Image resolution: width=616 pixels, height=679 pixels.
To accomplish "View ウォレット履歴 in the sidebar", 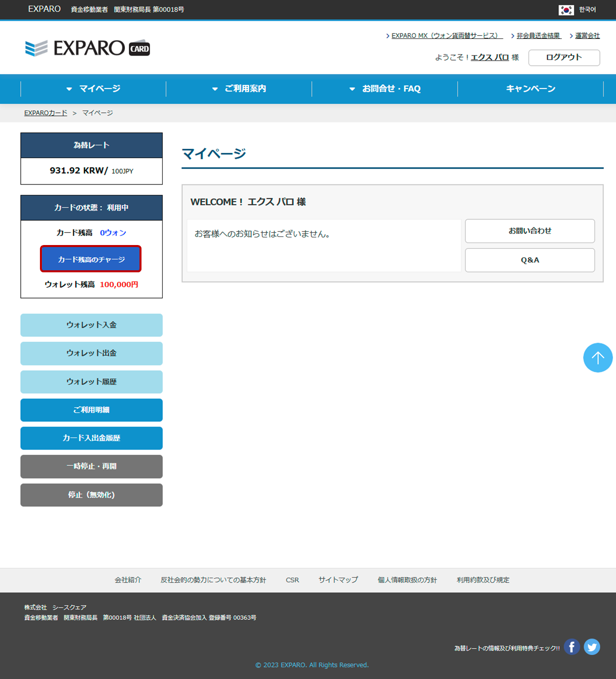I will coord(91,381).
